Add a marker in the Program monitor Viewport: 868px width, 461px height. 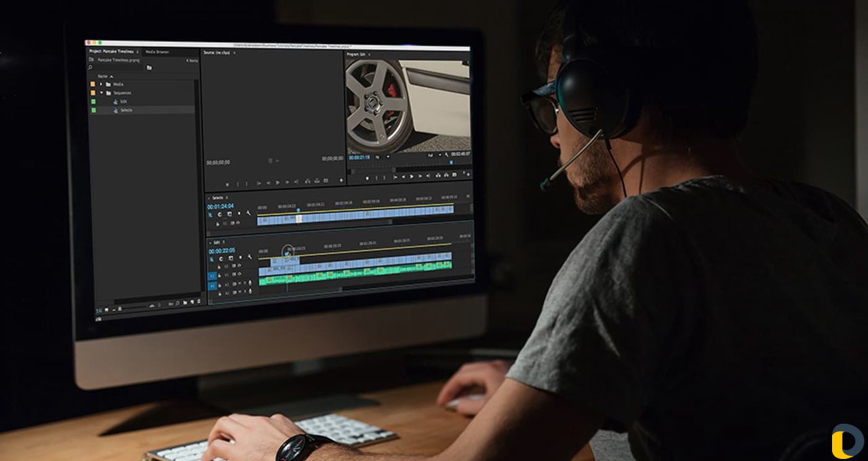point(367,178)
